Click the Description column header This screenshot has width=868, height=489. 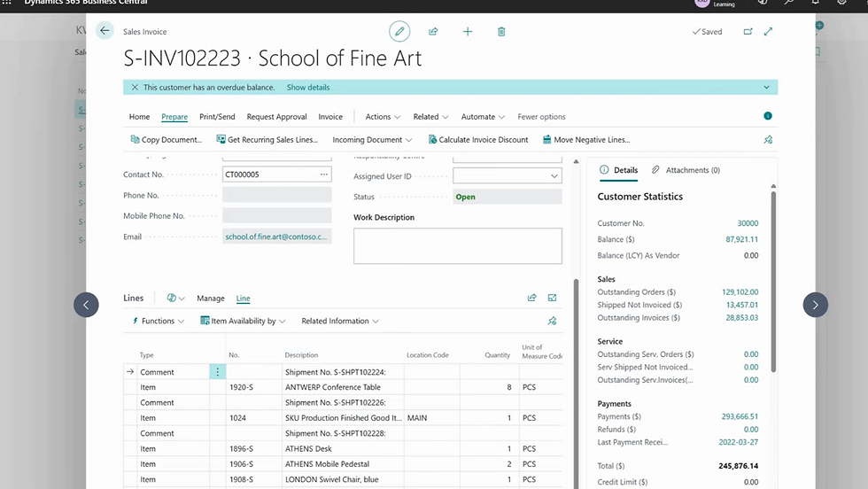click(301, 355)
